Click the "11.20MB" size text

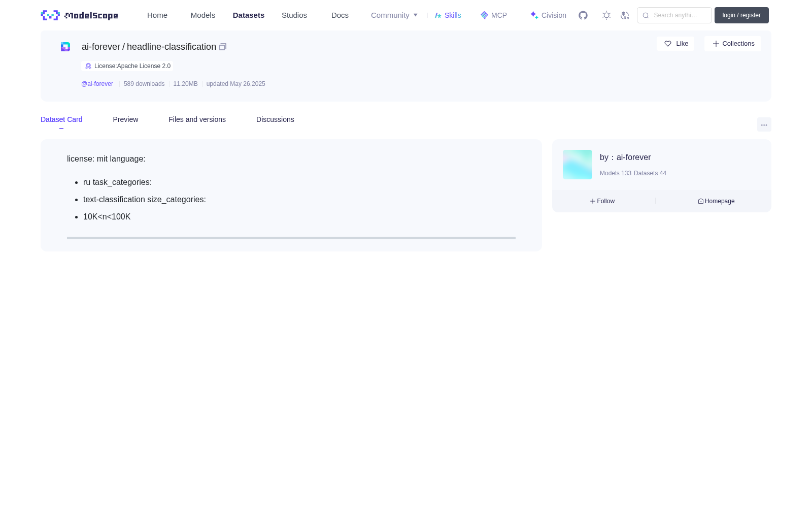coord(185,84)
